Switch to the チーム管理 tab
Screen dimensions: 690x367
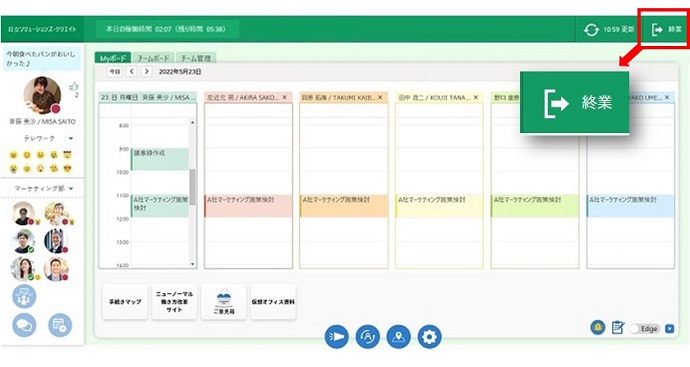coord(196,58)
